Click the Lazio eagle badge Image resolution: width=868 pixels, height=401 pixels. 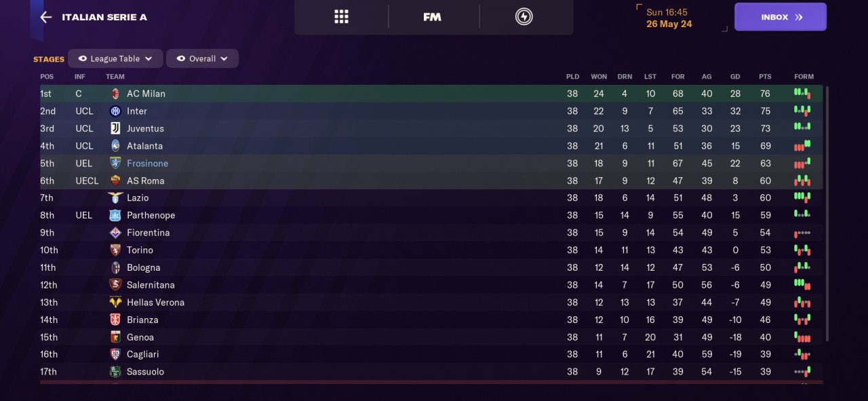[115, 197]
